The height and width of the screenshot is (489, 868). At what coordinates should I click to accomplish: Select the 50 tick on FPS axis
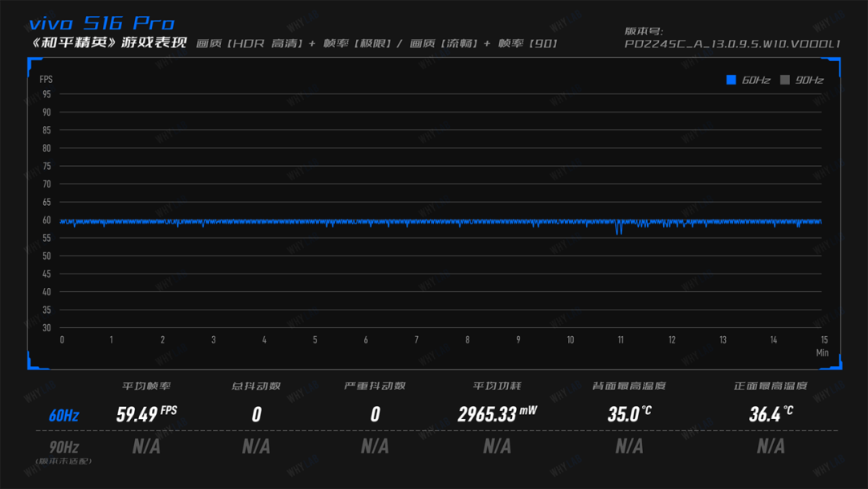click(x=47, y=256)
